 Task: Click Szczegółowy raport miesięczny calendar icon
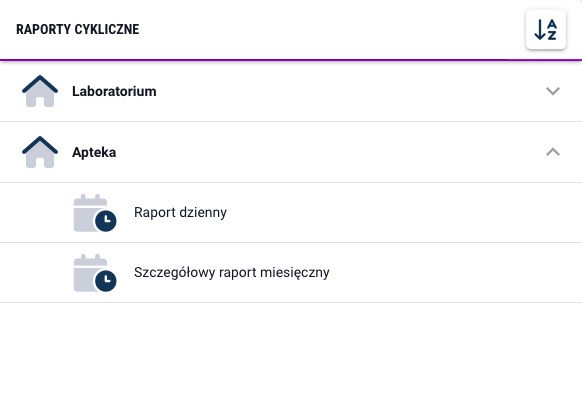(95, 273)
